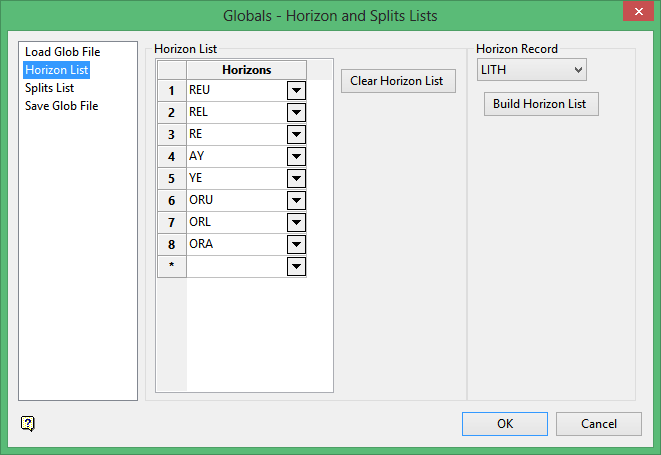This screenshot has width=661, height=455.
Task: Select row header number 4
Action: (172, 156)
